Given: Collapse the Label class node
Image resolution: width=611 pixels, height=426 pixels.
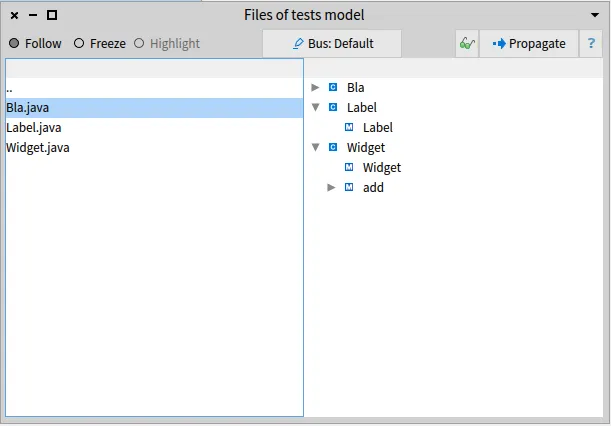Looking at the screenshot, I should coord(315,107).
